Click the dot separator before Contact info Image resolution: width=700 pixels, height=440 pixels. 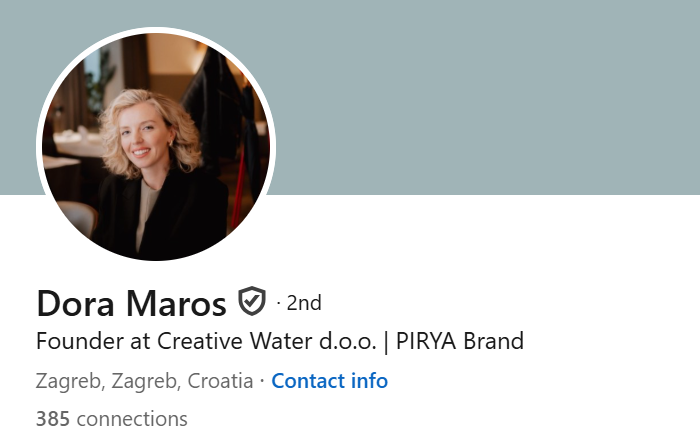262,381
